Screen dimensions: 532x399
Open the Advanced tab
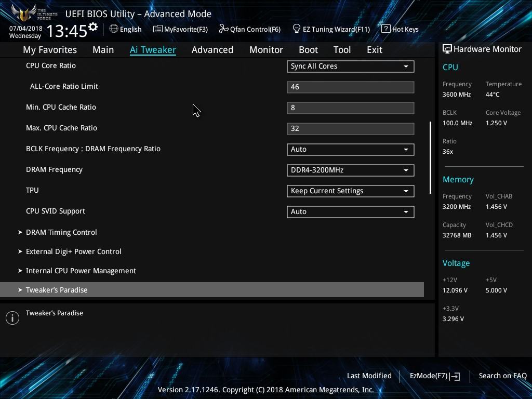pos(212,50)
